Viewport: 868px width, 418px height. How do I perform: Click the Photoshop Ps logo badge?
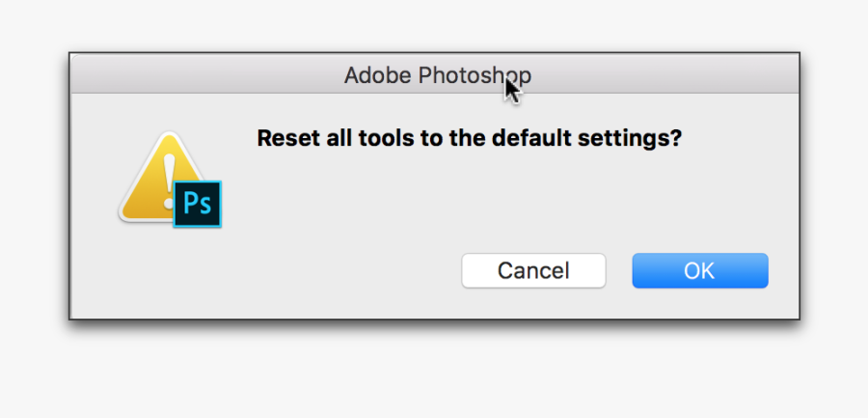click(x=198, y=204)
